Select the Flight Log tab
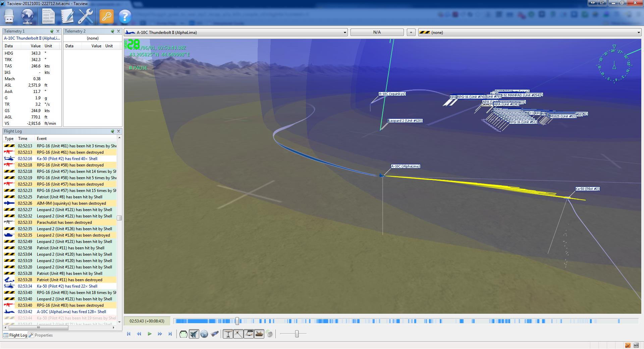 tap(15, 335)
